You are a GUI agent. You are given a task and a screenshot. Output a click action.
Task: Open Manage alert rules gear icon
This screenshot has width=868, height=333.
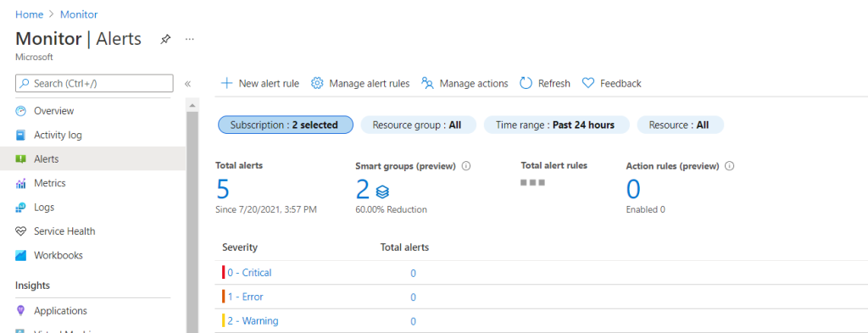(317, 84)
